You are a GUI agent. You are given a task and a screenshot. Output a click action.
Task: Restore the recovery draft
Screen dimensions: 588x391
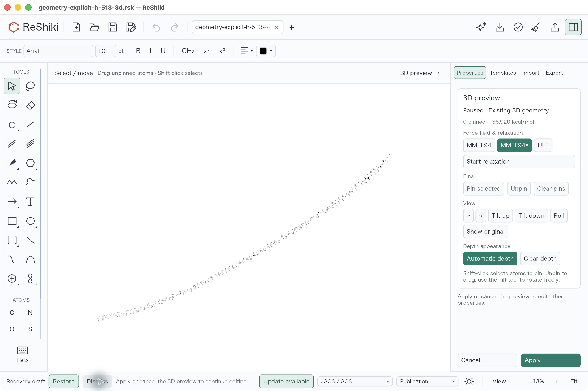[x=64, y=381]
